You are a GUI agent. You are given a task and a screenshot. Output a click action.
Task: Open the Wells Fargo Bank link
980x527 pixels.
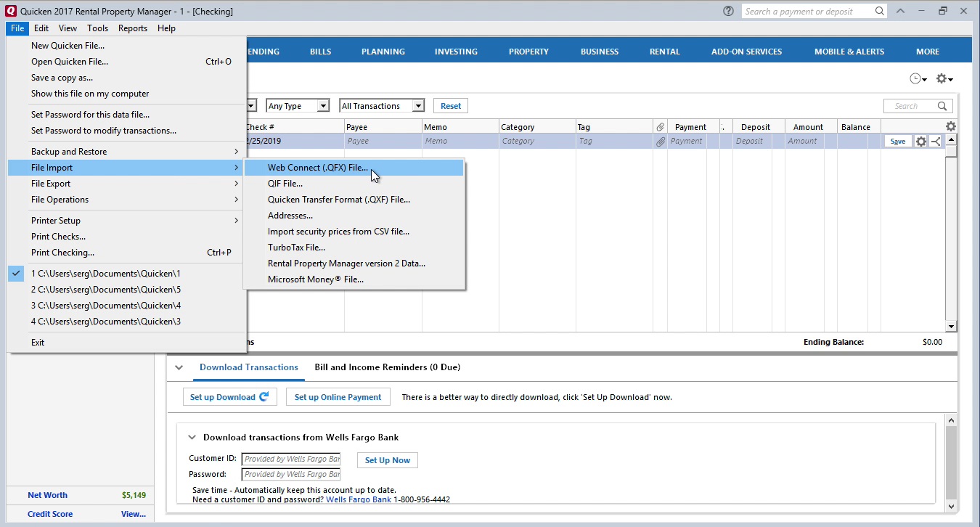tap(359, 499)
